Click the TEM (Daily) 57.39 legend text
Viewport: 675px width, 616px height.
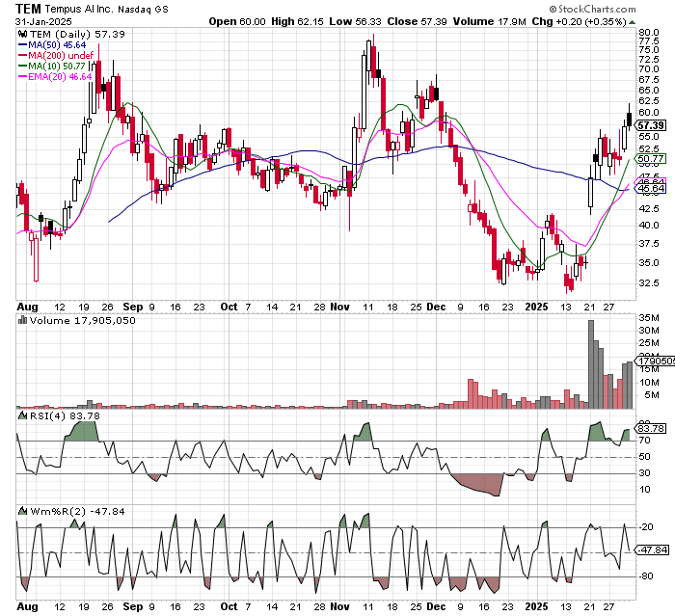tap(77, 34)
